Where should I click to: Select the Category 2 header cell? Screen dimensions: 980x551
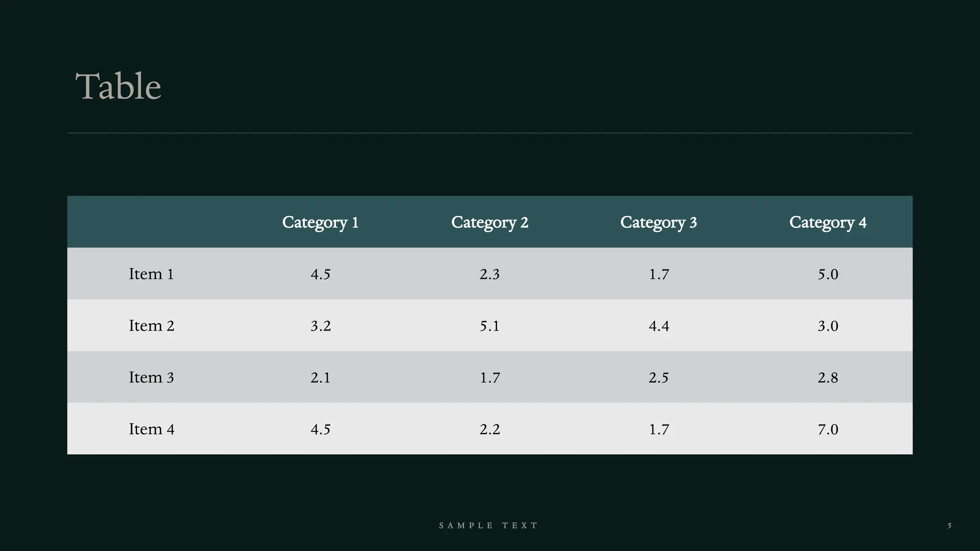pyautogui.click(x=490, y=222)
